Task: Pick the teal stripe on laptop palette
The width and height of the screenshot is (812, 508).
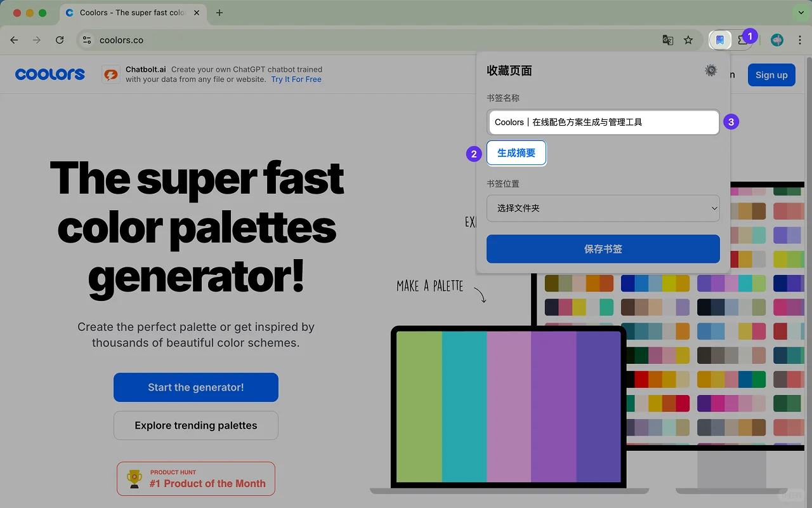Action: point(464,406)
